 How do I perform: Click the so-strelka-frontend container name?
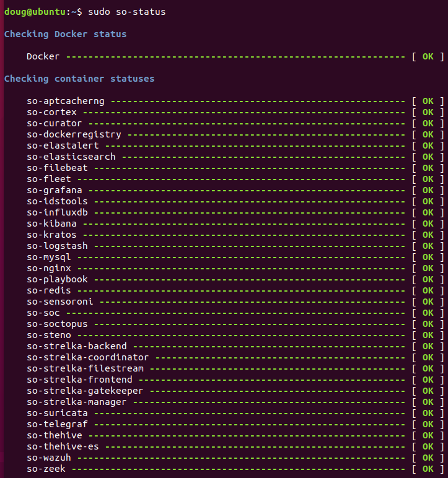tap(79, 380)
